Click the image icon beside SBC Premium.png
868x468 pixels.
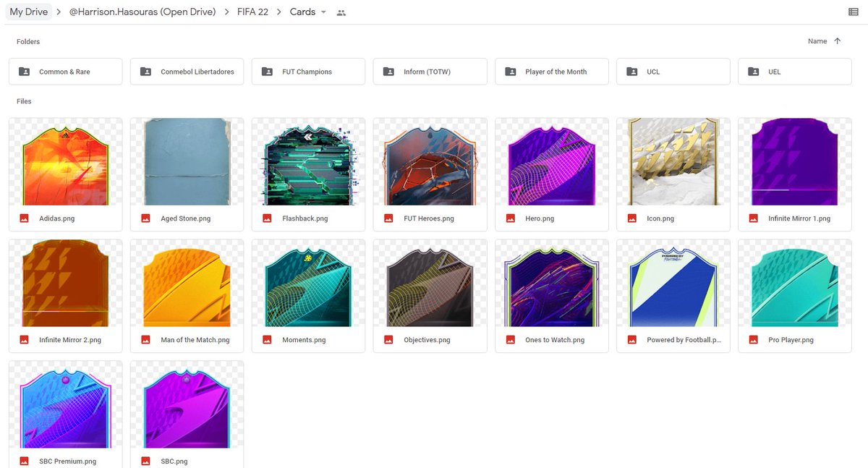[x=24, y=461]
